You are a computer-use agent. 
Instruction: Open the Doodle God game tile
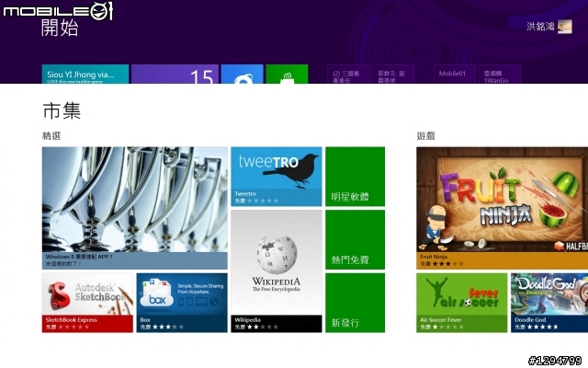[549, 303]
